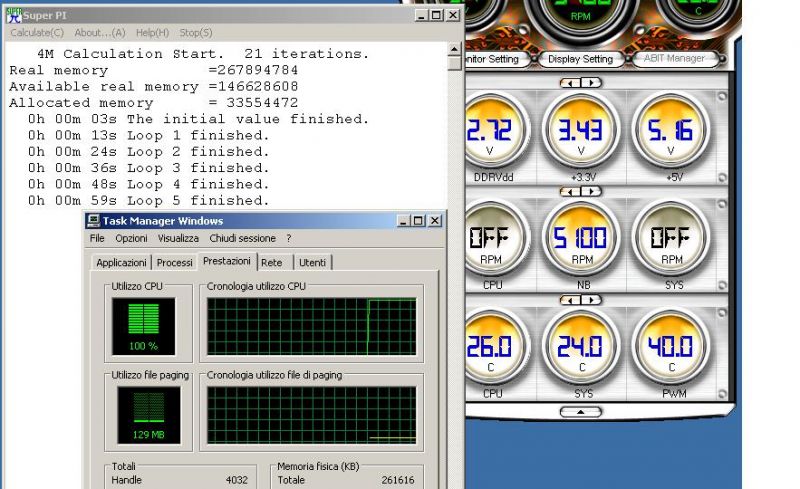The width and height of the screenshot is (800, 489).
Task: Click the PWM temperature gauge showing 40.0
Action: [670, 349]
